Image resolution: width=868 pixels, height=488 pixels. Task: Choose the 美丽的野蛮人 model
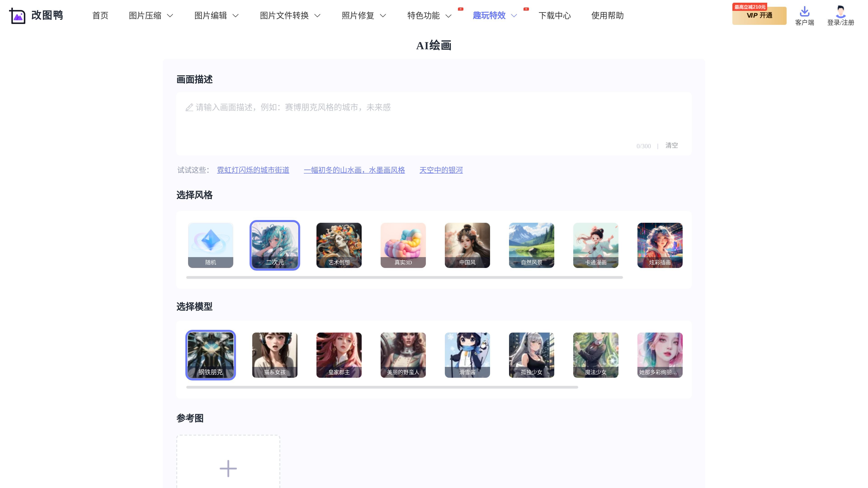click(x=403, y=355)
